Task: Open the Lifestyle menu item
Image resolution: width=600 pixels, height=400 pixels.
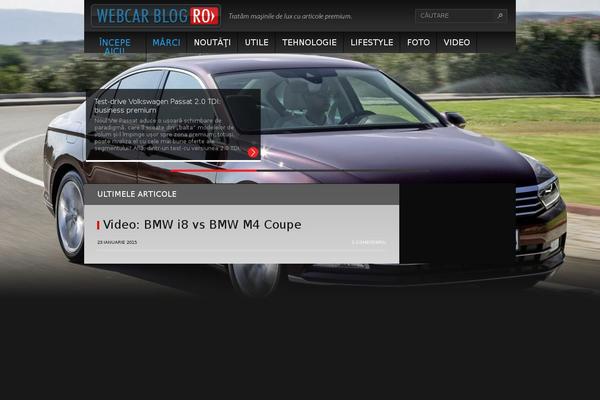Action: click(x=372, y=42)
